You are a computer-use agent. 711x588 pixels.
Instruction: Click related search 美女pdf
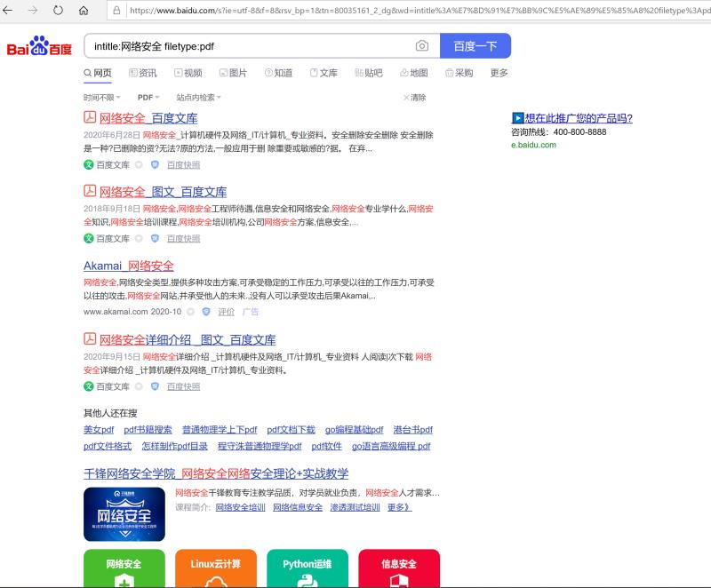pos(99,429)
